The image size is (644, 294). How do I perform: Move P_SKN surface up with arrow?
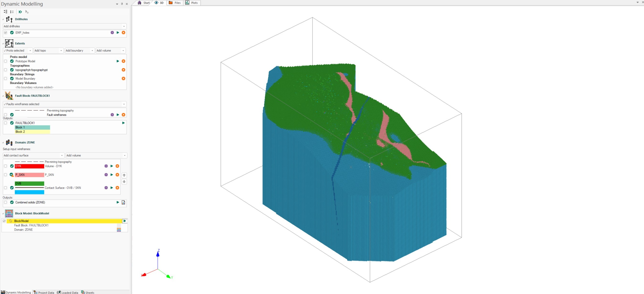pyautogui.click(x=124, y=175)
